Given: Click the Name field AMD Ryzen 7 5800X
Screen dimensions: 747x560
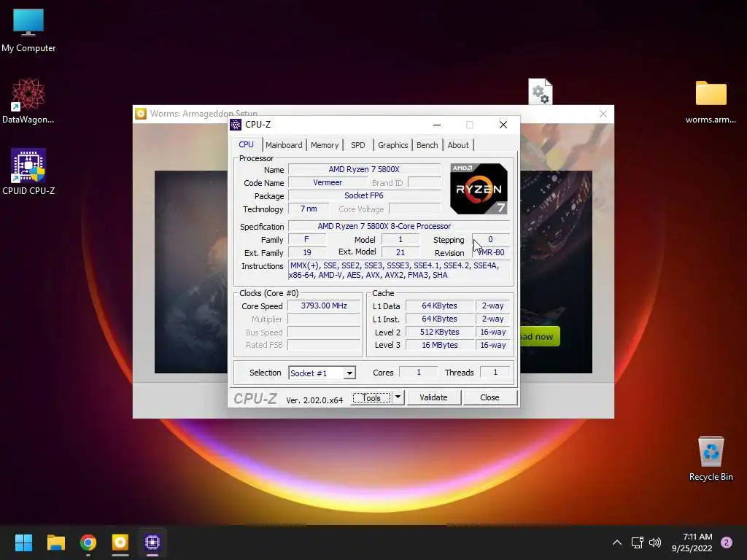Looking at the screenshot, I should (x=365, y=169).
